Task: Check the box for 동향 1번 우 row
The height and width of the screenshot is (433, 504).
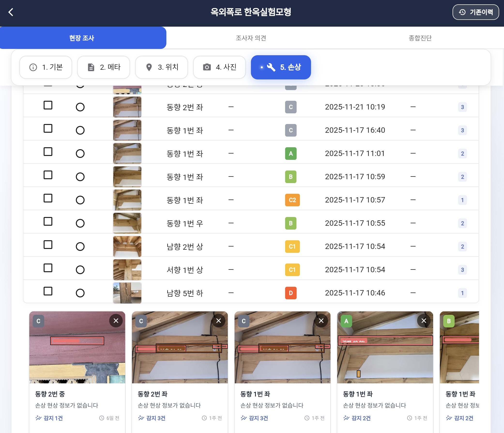Action: click(x=48, y=221)
